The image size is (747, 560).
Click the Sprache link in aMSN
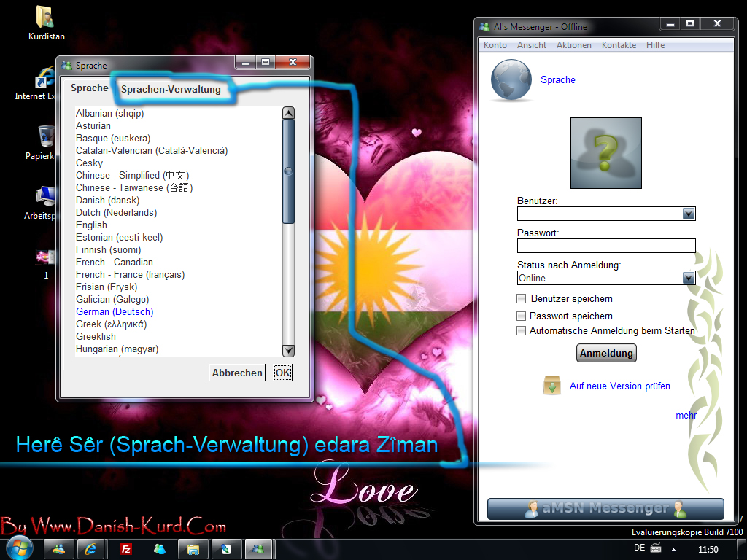(558, 79)
